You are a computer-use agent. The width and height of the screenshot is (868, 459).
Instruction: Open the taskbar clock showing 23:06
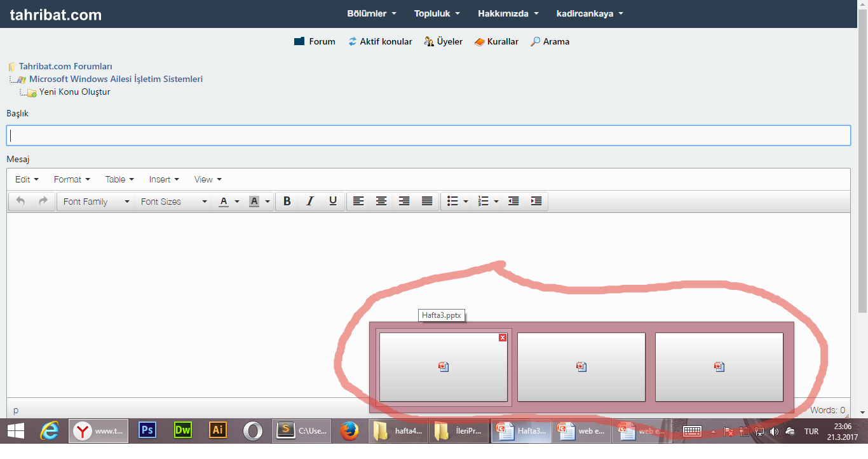tap(843, 432)
